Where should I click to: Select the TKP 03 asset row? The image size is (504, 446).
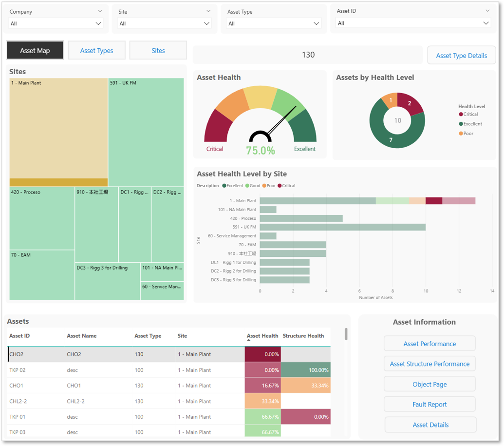(x=169, y=432)
